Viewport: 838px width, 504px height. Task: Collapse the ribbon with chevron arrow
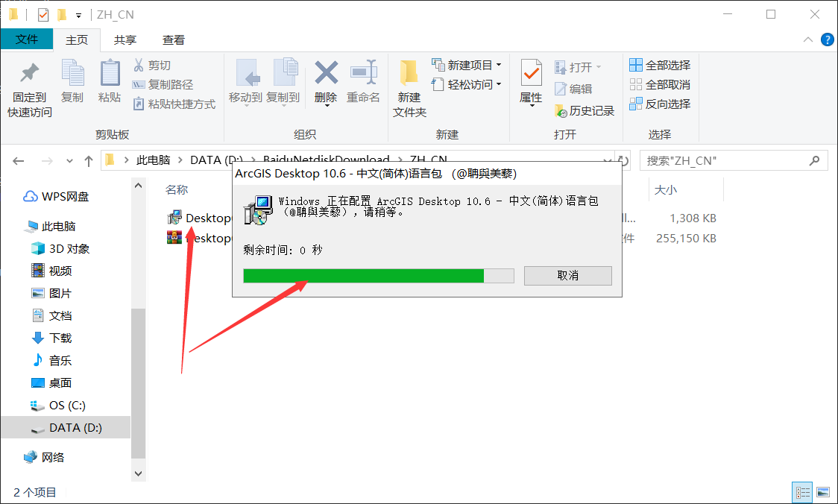pos(808,40)
